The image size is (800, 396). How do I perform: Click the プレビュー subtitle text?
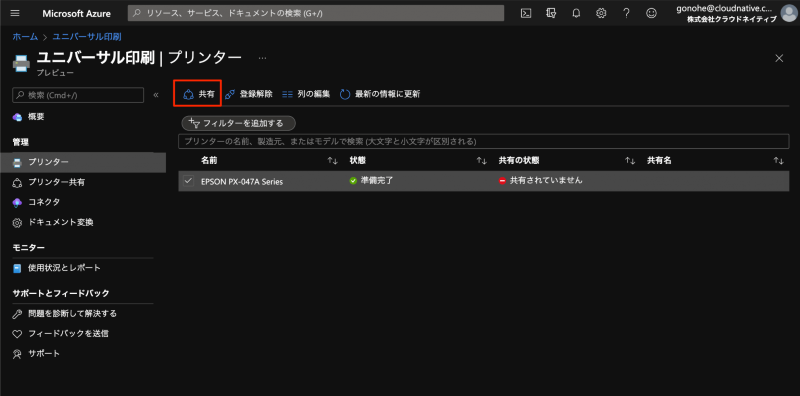[55, 73]
